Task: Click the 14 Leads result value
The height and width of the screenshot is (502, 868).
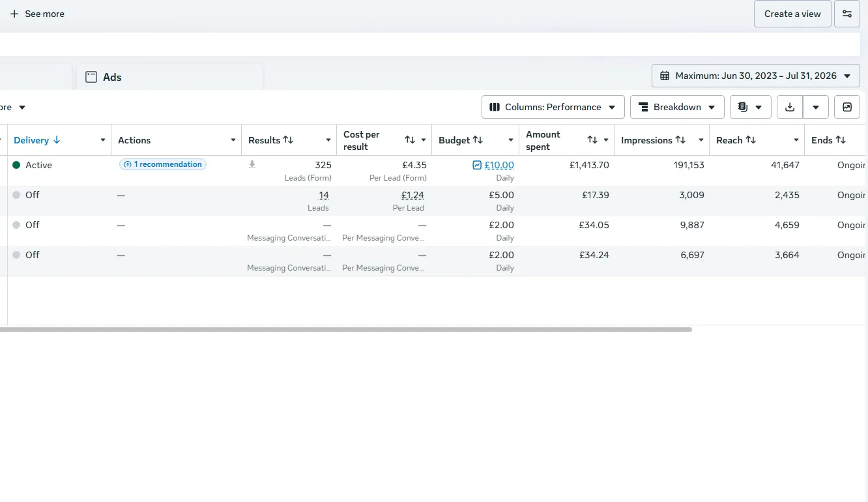Action: click(324, 195)
